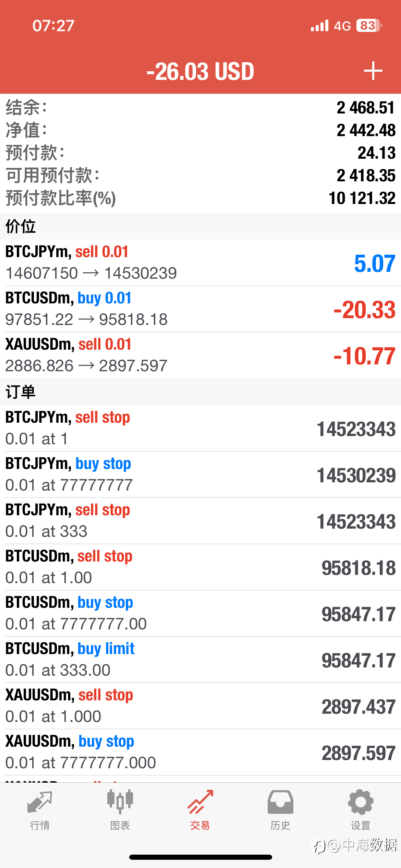This screenshot has width=401, height=868.
Task: Select BTCJPYm sell 0.01 open position
Action: pos(200,263)
